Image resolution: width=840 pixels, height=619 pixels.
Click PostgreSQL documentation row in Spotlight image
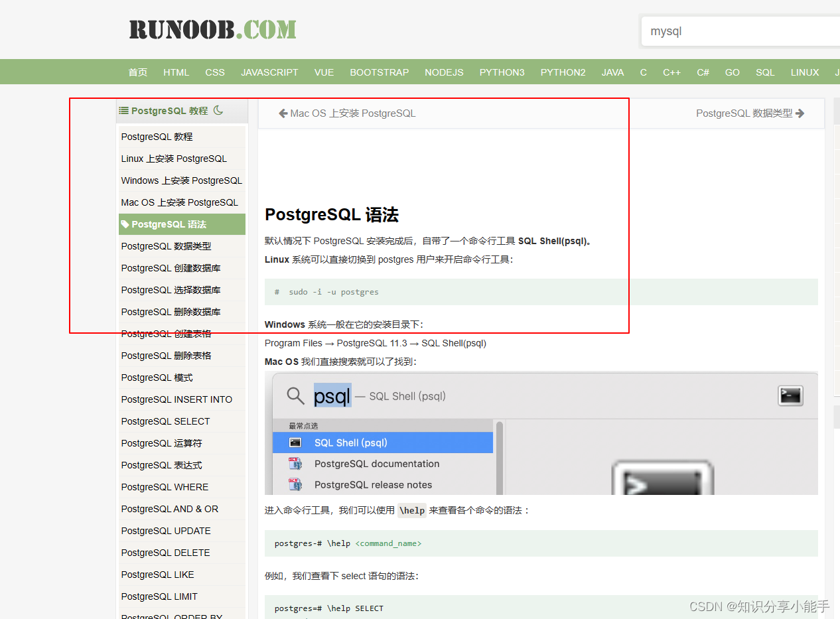(383, 464)
